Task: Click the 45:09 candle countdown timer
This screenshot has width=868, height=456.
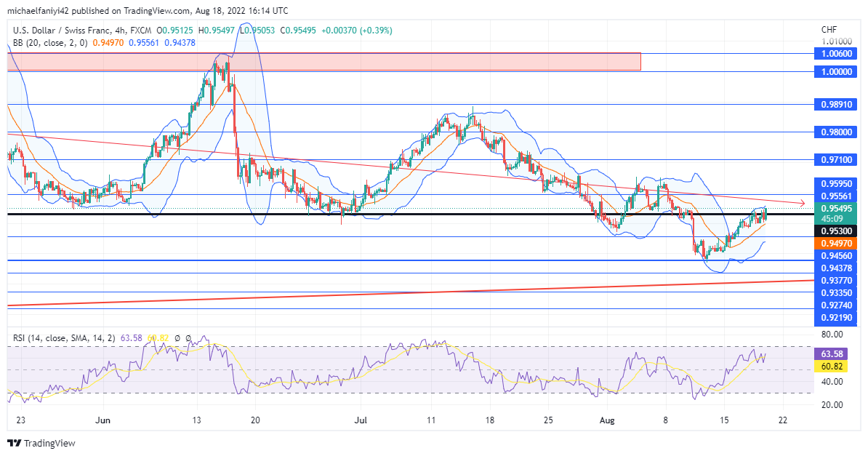Action: 832,219
